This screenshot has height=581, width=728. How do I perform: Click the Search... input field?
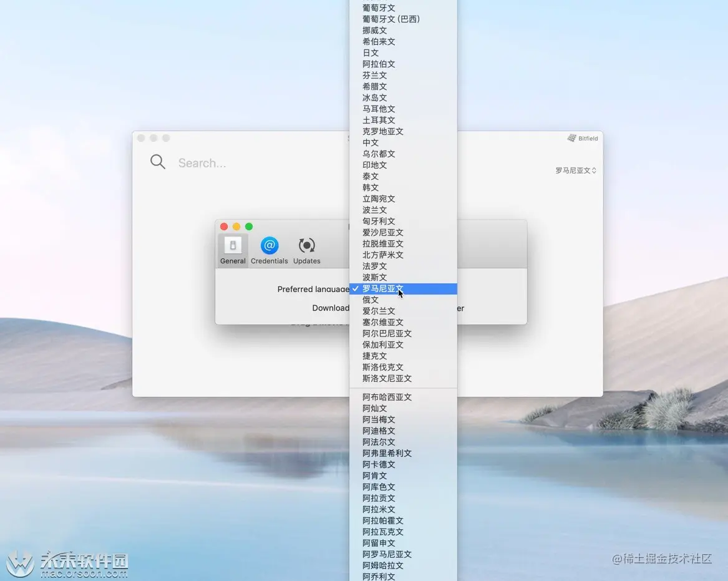click(202, 163)
